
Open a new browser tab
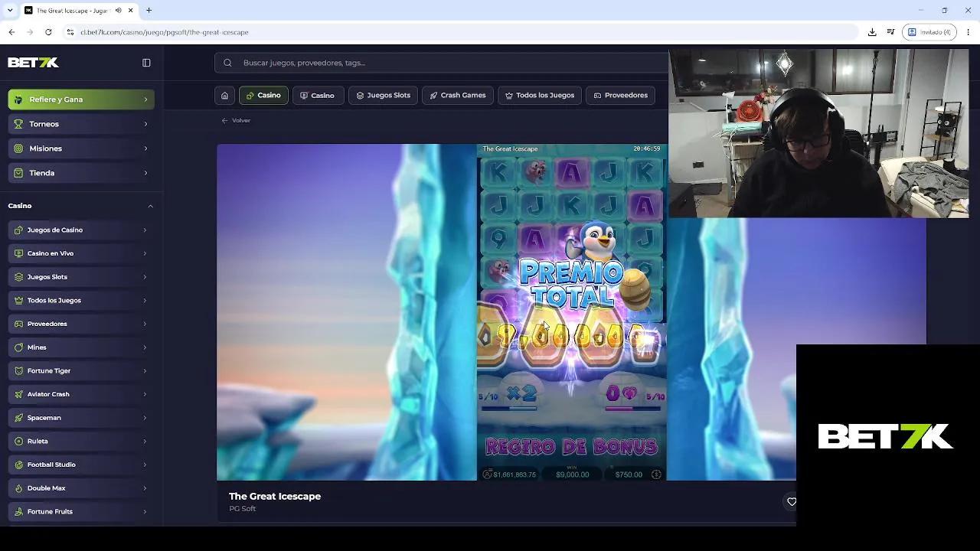click(x=149, y=11)
